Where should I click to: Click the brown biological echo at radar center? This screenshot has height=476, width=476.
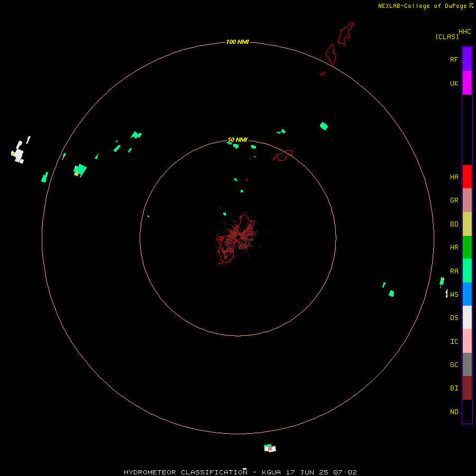239,237
